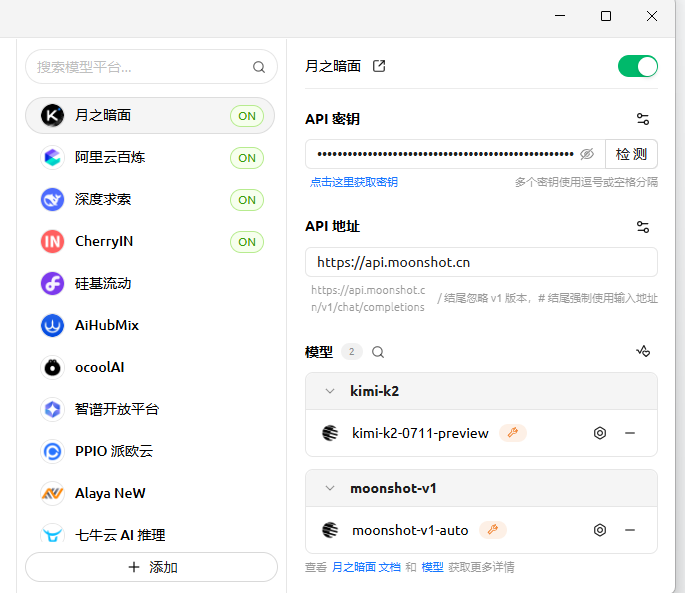This screenshot has width=685, height=593.
Task: Show hidden API key with eye icon
Action: tap(587, 154)
